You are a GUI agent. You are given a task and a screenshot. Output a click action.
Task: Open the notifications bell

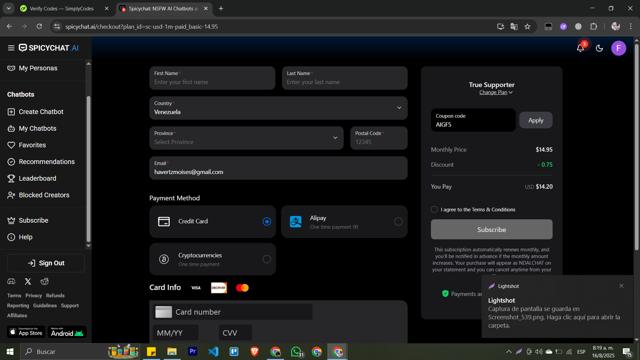[x=580, y=48]
